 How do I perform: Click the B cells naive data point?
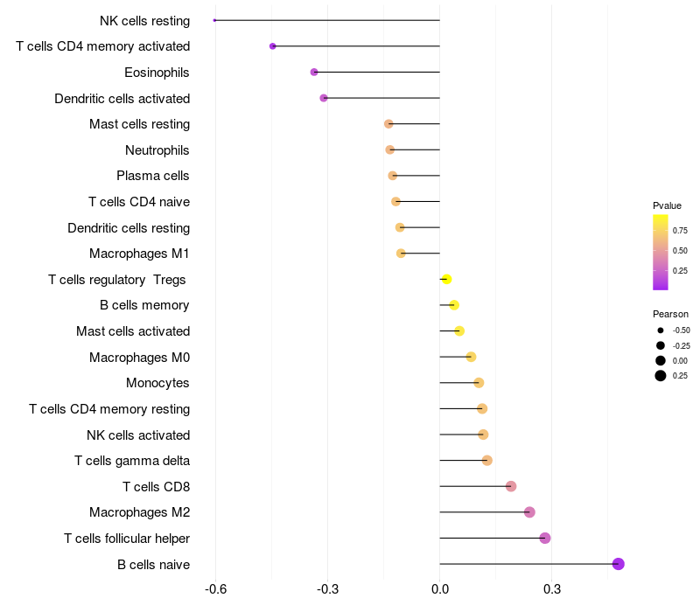coord(618,564)
